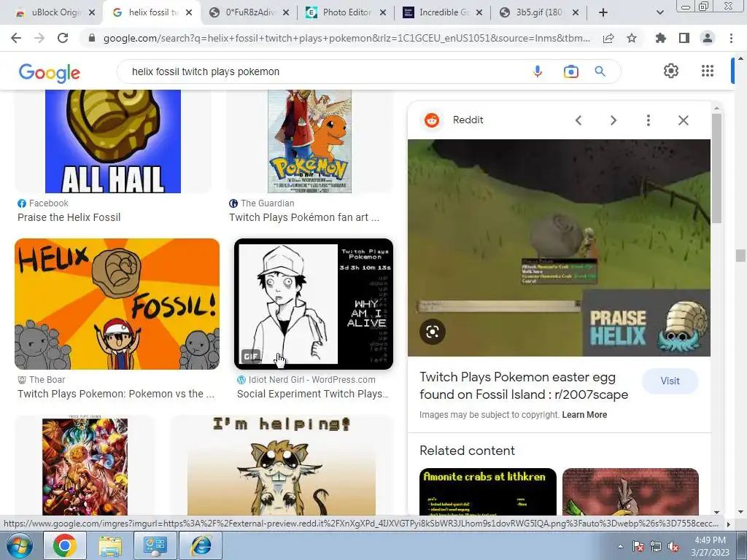Click the Facebook source label

click(43, 203)
